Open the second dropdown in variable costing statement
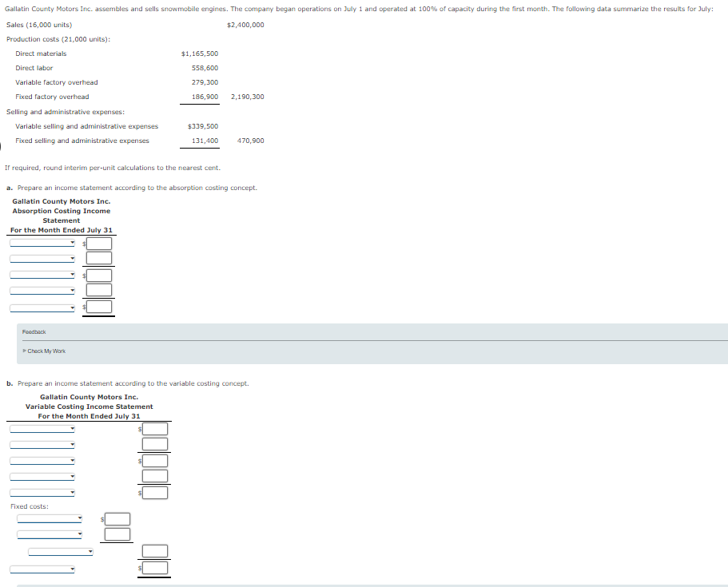728x587 pixels. click(x=40, y=444)
